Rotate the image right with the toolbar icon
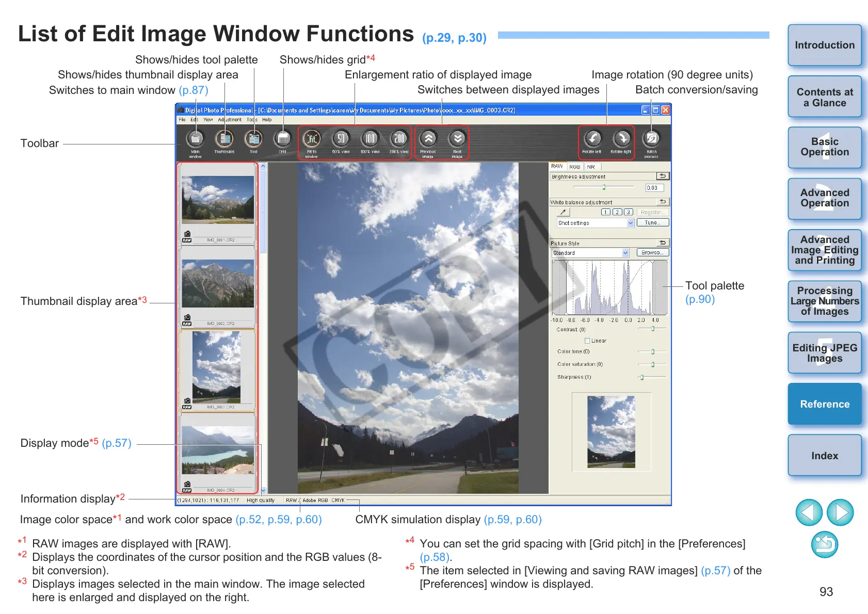868x614 pixels. (622, 138)
